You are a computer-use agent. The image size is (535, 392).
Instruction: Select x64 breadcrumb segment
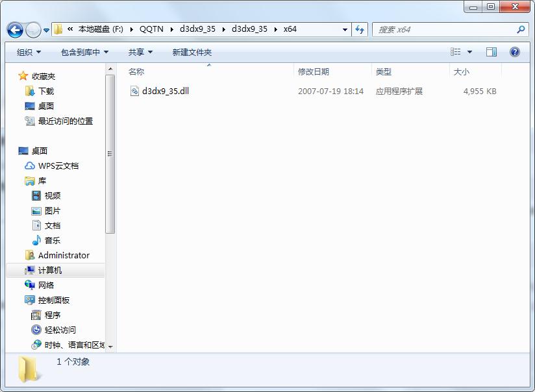pyautogui.click(x=290, y=29)
